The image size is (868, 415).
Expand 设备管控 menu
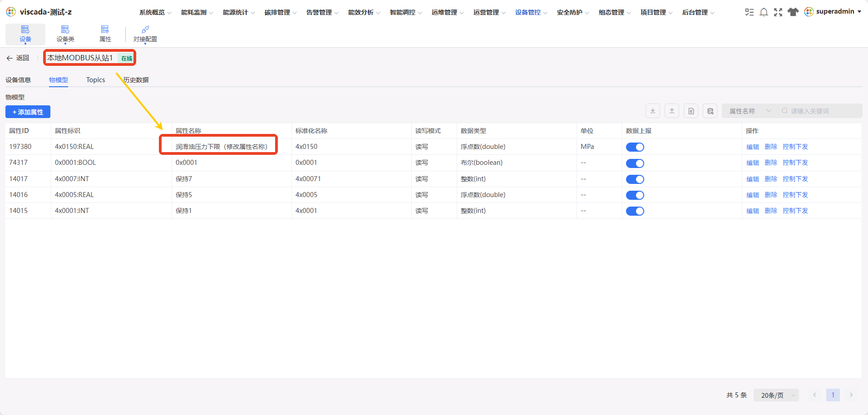pos(531,12)
